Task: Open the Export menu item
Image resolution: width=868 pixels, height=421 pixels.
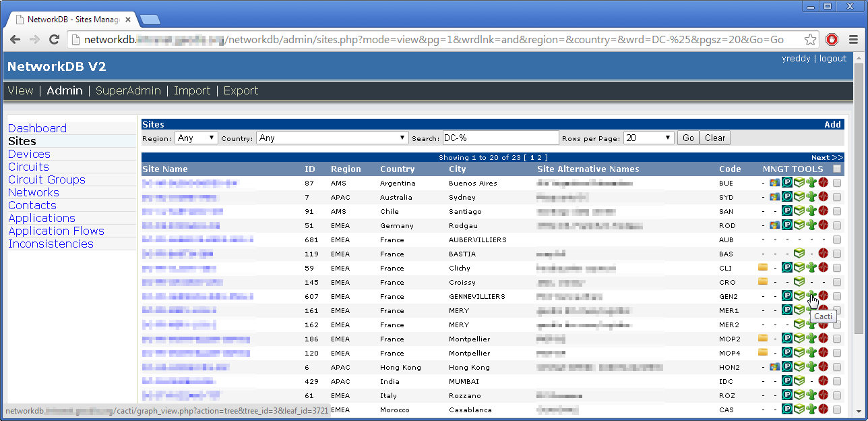Action: [x=241, y=90]
